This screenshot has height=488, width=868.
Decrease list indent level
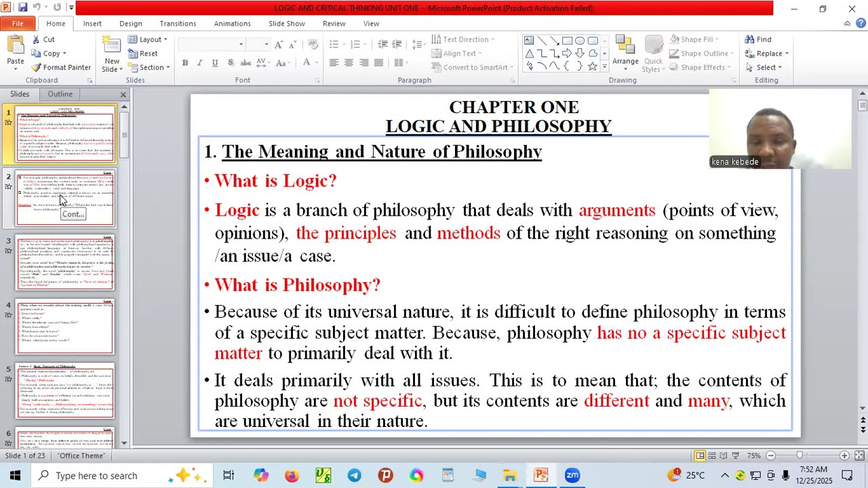click(382, 44)
